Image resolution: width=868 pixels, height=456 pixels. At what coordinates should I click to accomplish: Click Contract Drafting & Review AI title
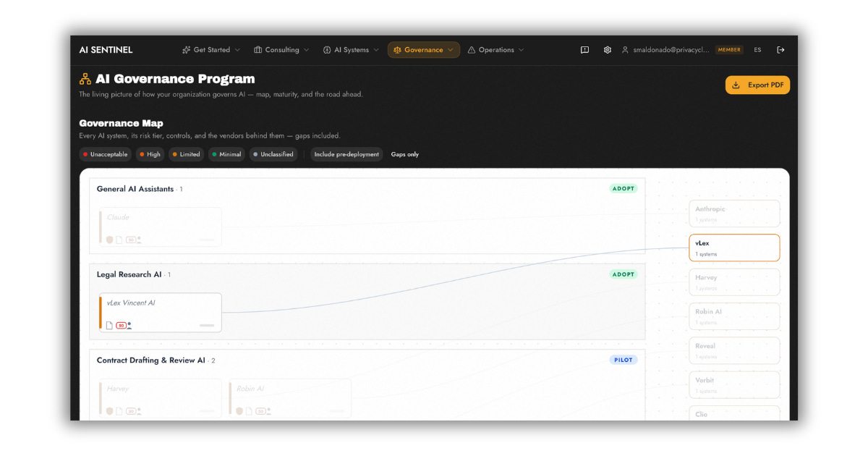coord(151,360)
